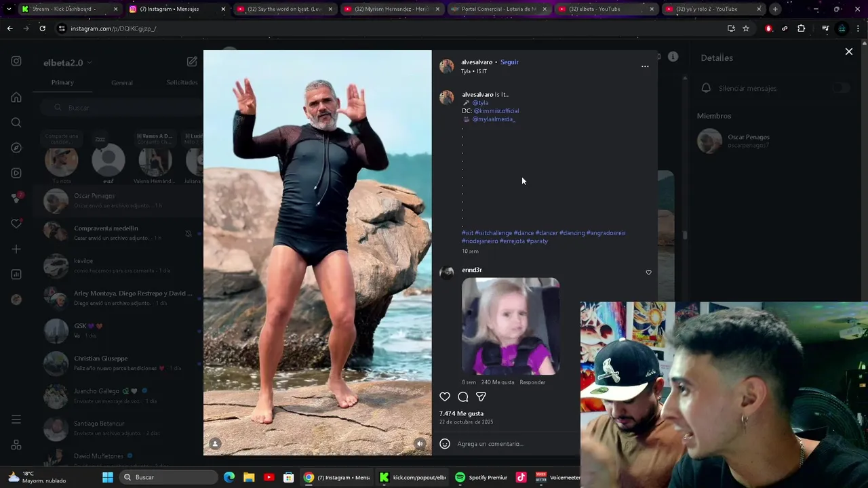The width and height of the screenshot is (868, 488).
Task: Open the profile picture icon in the sidebar
Action: (16, 300)
